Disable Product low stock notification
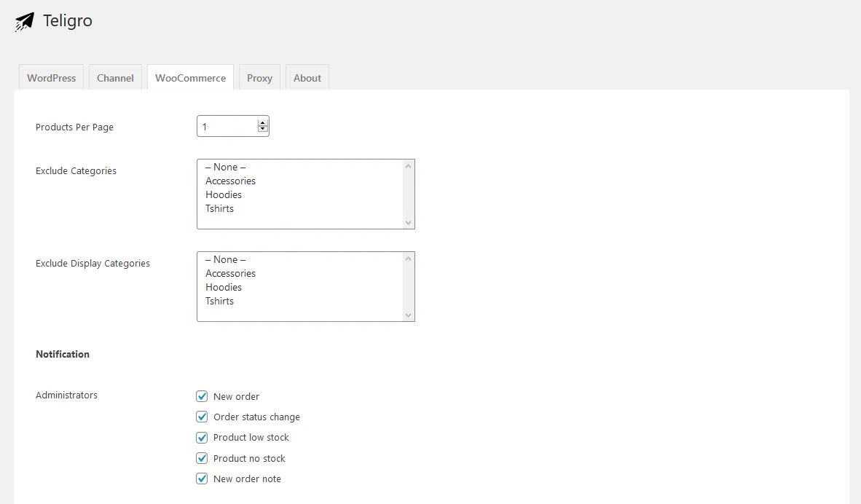This screenshot has width=861, height=504. 202,438
